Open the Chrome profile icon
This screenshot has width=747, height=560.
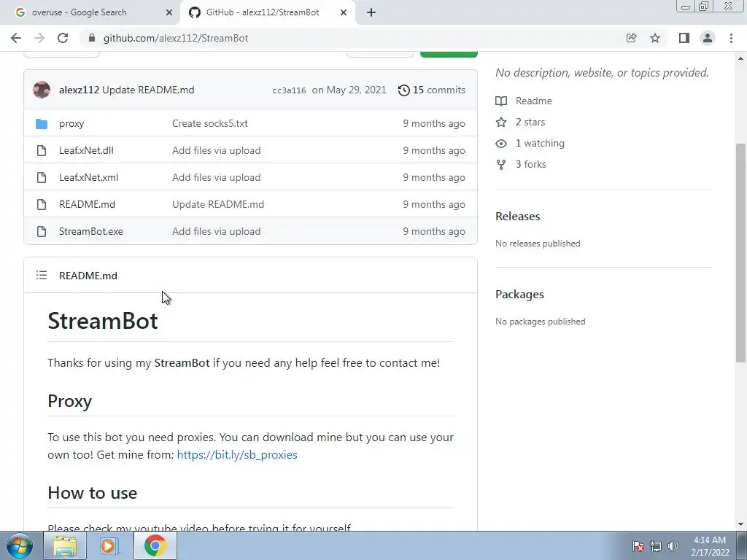click(708, 38)
